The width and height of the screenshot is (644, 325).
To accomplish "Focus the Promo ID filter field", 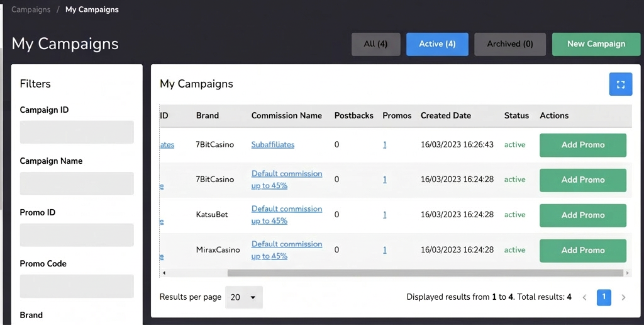I will click(x=77, y=235).
